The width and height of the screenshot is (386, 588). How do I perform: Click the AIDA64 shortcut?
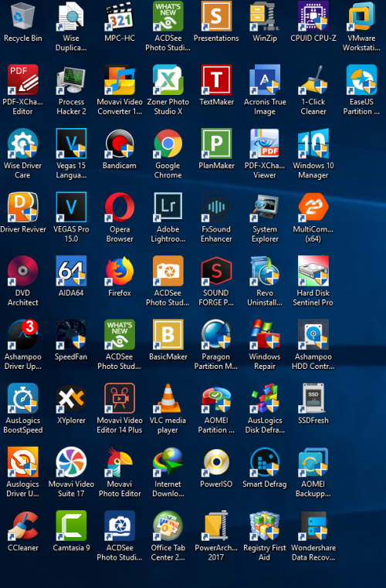coord(71,271)
